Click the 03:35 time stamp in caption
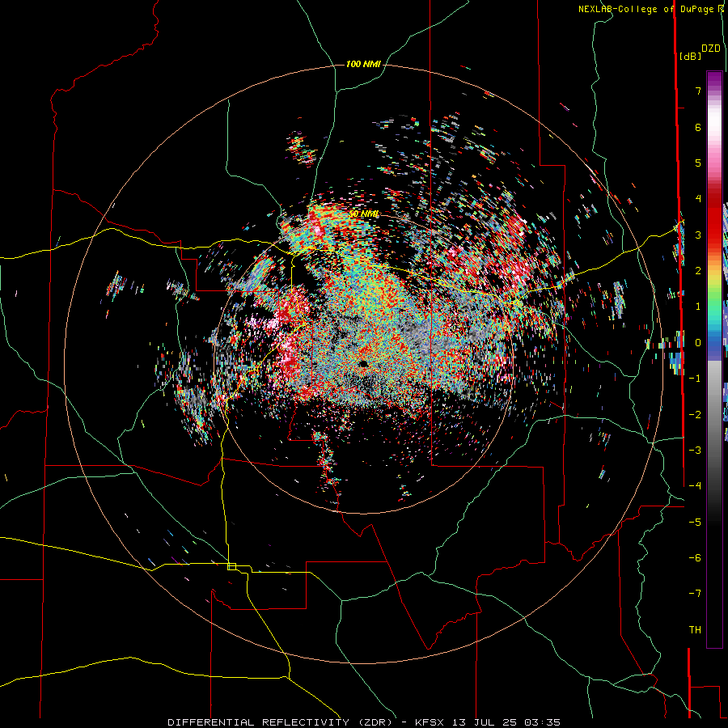The height and width of the screenshot is (728, 728). pyautogui.click(x=542, y=722)
